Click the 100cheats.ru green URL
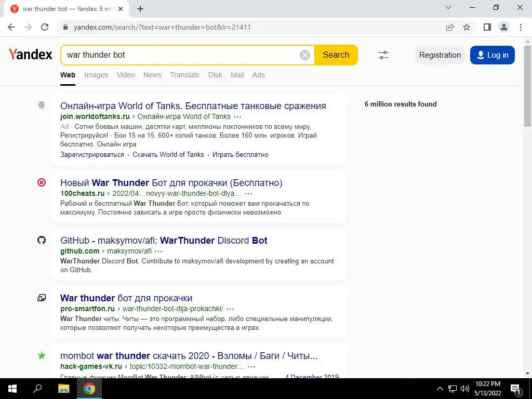 click(x=83, y=194)
